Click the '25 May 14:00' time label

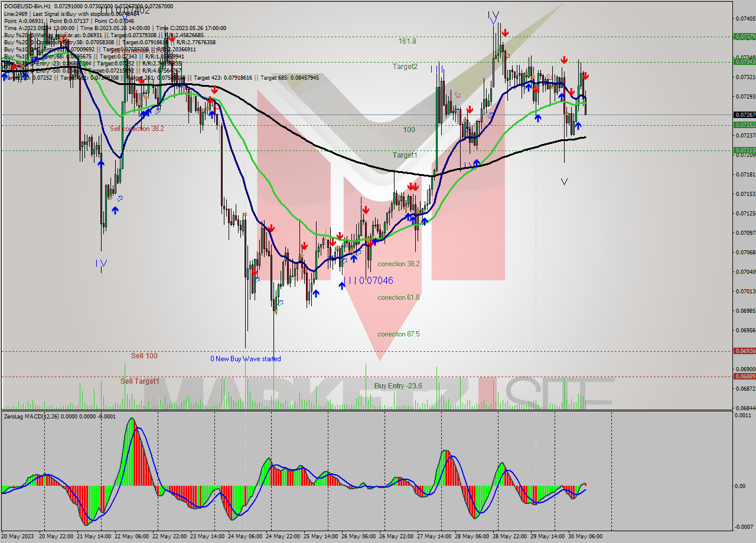click(x=320, y=537)
